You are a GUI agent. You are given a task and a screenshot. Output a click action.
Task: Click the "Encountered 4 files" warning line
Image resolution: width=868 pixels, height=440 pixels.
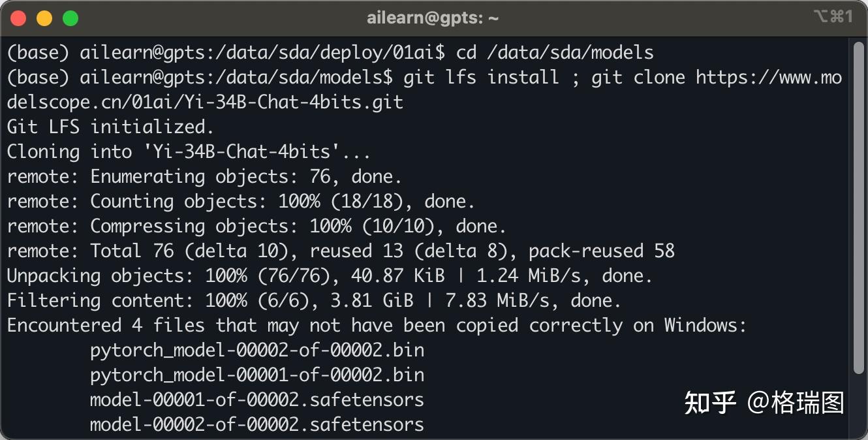click(377, 326)
